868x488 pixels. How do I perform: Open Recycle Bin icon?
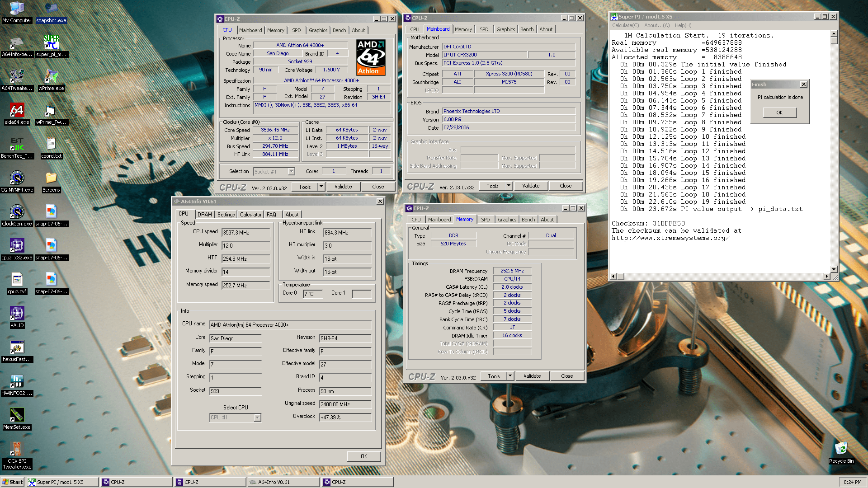click(841, 453)
